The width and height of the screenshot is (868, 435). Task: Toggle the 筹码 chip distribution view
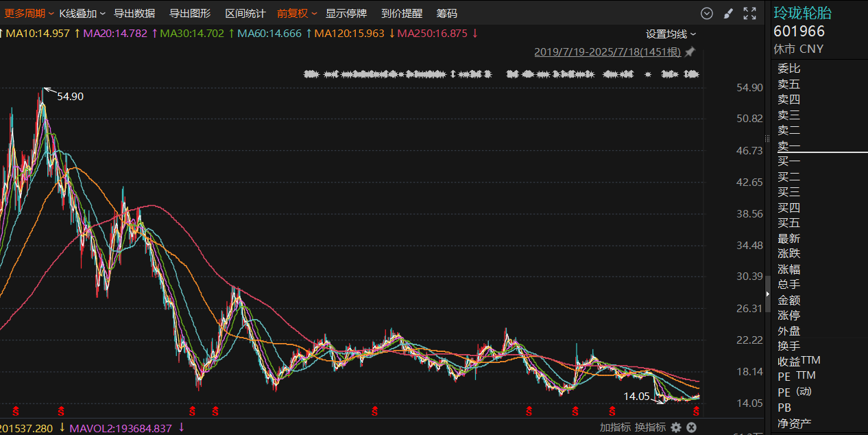447,14
